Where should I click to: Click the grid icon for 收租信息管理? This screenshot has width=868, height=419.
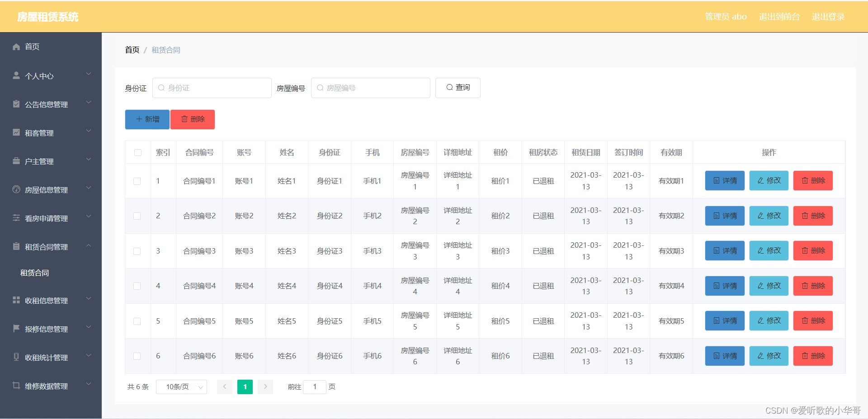[16, 300]
